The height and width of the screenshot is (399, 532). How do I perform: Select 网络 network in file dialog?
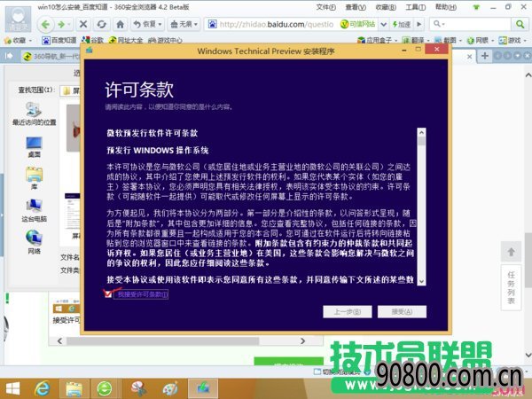[x=34, y=242]
